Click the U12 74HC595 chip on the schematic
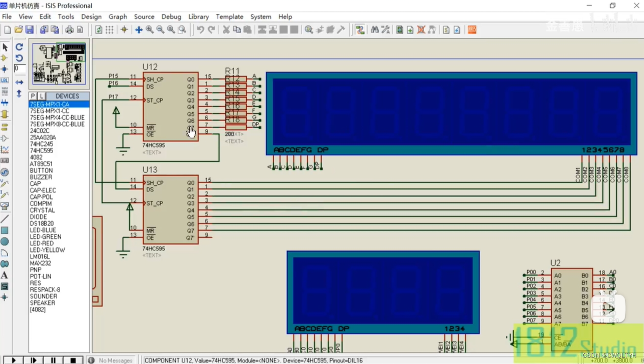Viewport: 644px width, 364px height. tap(170, 107)
